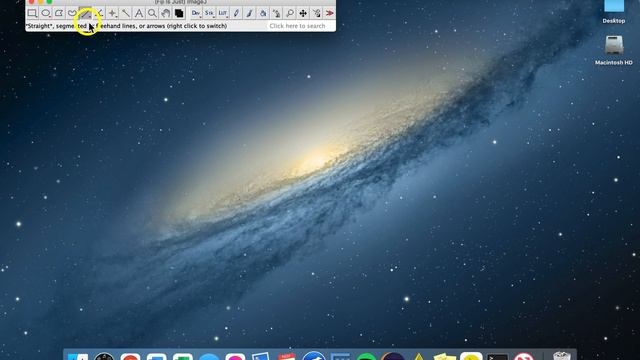Open the Stk stacks menu
Screen dimensions: 640x360
(x=209, y=13)
